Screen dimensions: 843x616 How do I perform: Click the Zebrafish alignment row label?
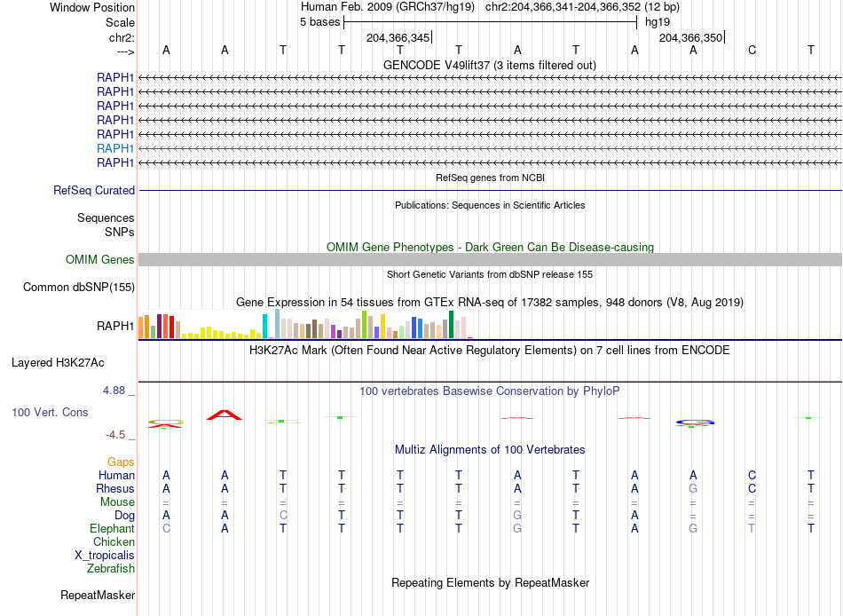111,569
